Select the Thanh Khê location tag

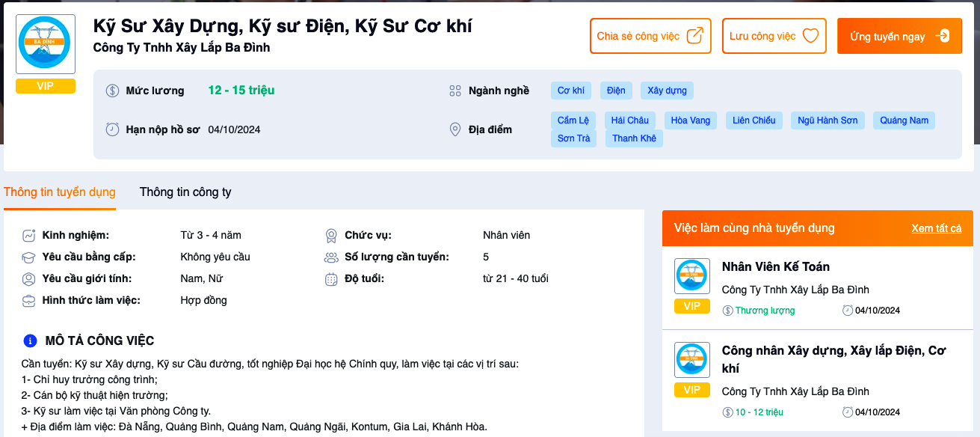[634, 138]
